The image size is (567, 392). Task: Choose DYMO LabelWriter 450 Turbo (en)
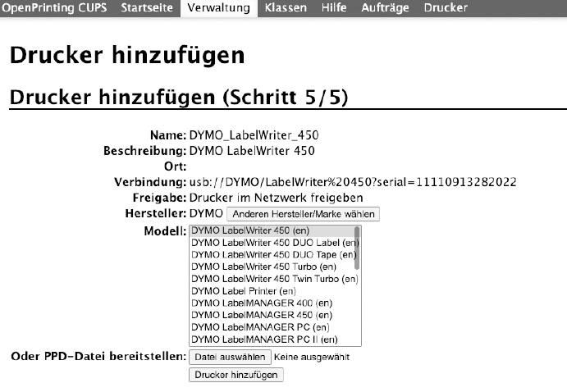coord(272,267)
